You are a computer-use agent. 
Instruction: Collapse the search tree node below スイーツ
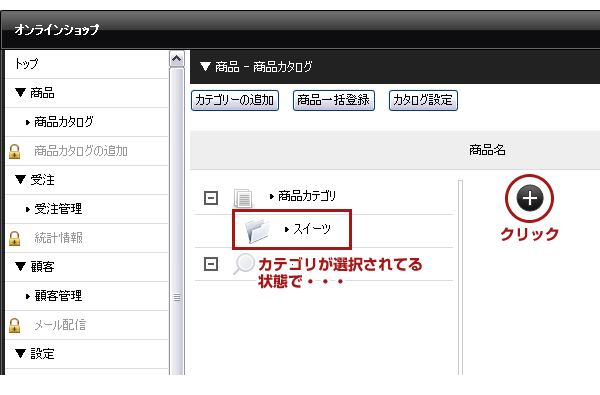(x=211, y=264)
